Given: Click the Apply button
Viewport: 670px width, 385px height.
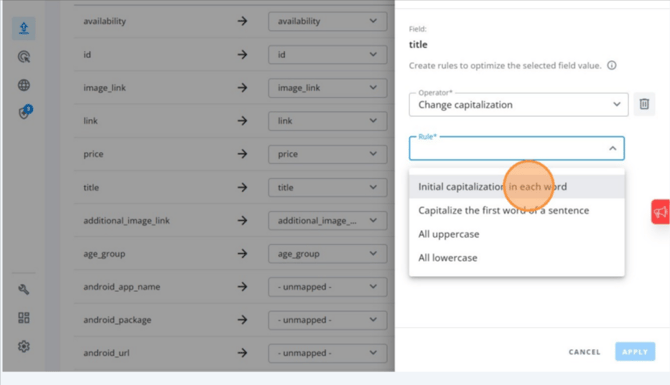Looking at the screenshot, I should 635,352.
